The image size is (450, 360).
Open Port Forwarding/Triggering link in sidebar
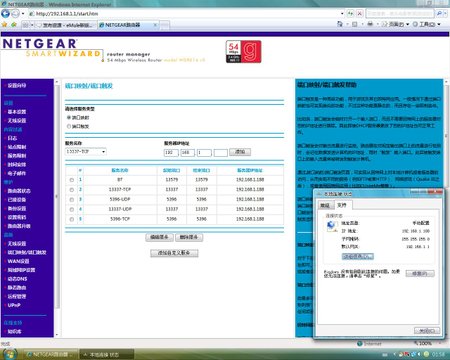point(27,253)
